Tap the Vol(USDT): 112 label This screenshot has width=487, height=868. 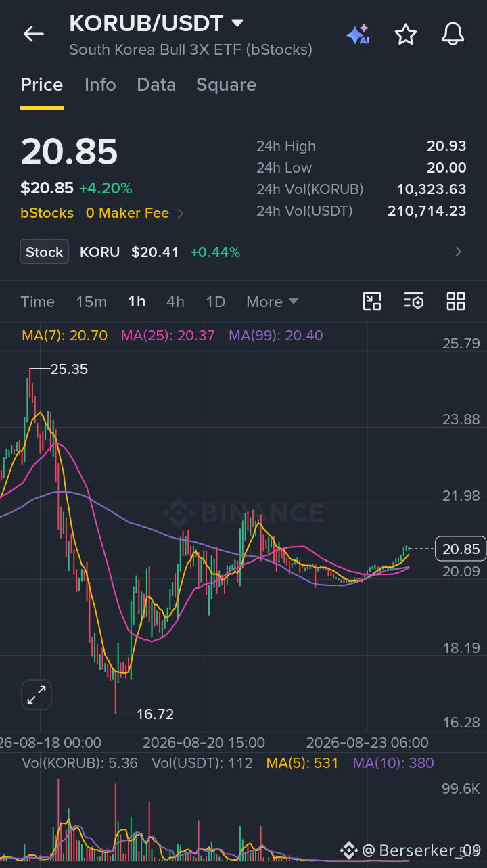[x=202, y=763]
